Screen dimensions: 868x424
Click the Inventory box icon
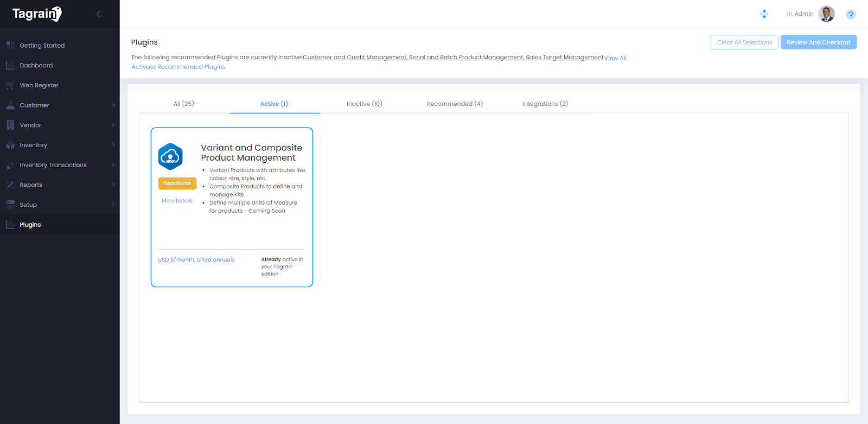click(x=10, y=145)
